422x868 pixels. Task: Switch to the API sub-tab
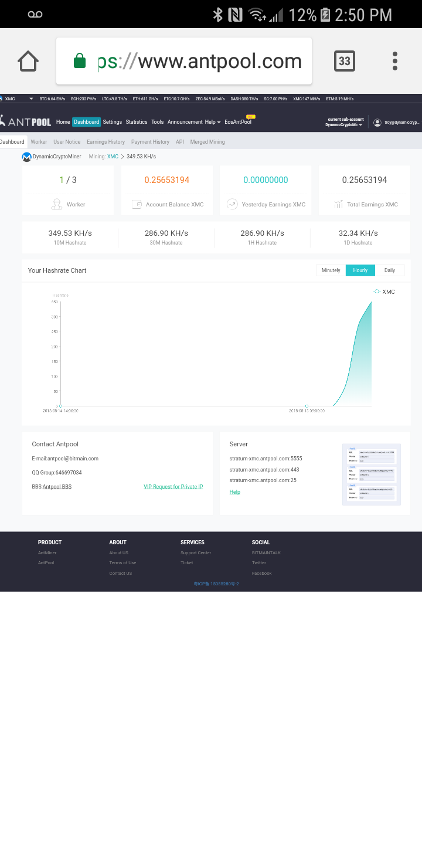(x=180, y=142)
